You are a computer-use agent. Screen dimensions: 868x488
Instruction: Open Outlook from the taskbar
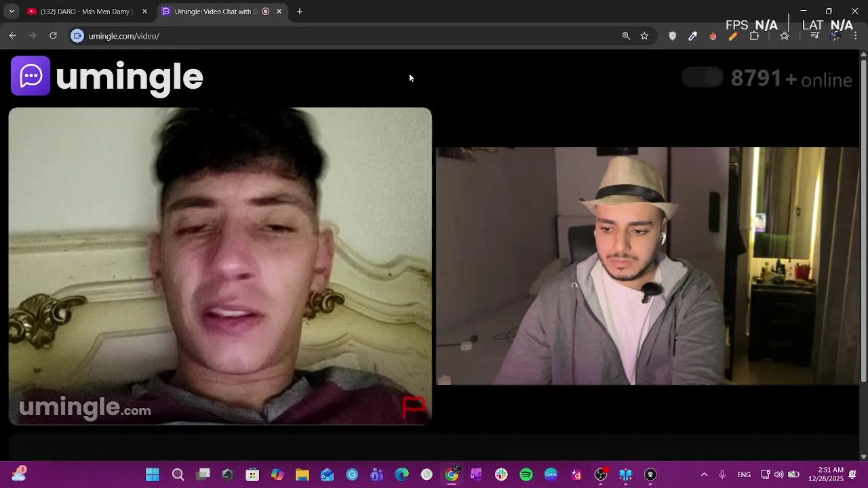327,474
